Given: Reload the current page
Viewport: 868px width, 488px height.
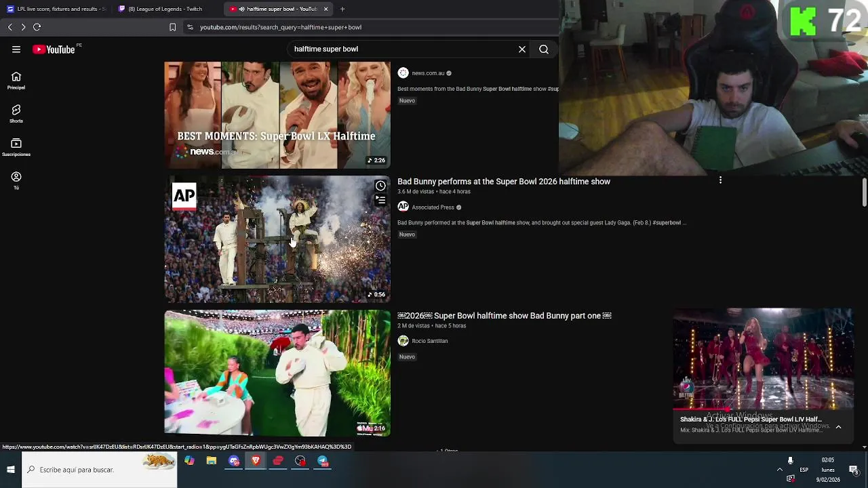Looking at the screenshot, I should point(37,27).
